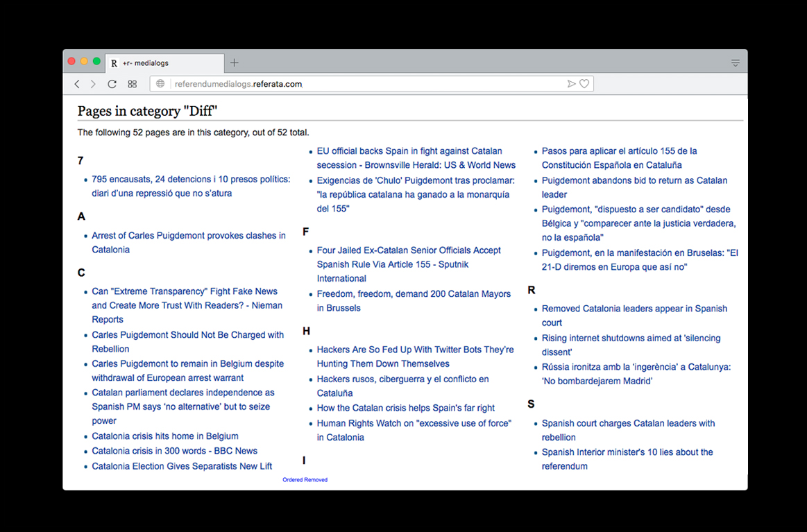807x532 pixels.
Task: Click the 'R' section heading
Action: click(532, 290)
